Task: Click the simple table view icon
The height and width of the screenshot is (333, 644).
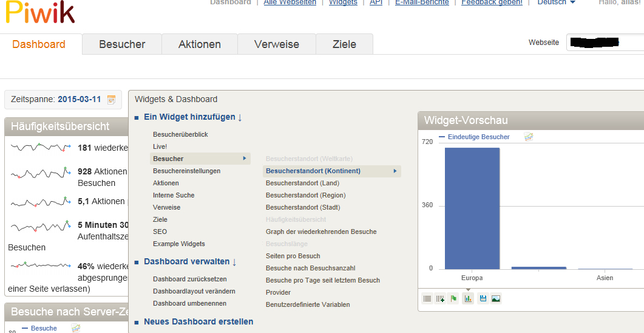Action: [427, 299]
